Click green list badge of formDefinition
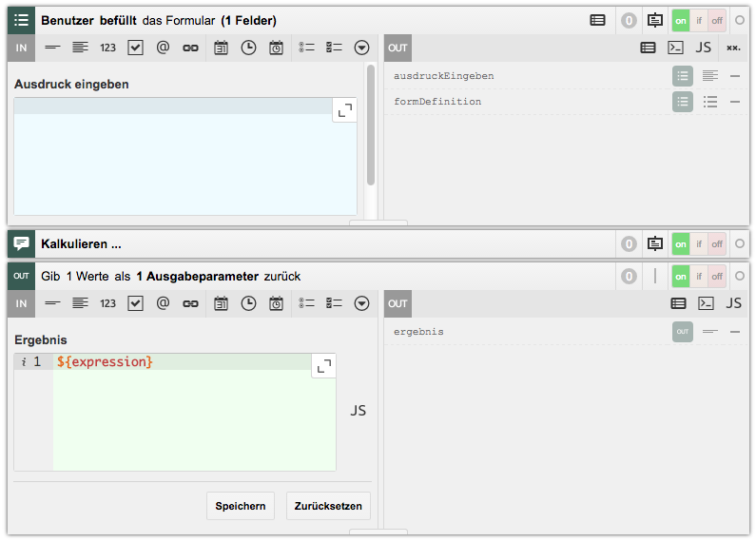The image size is (756, 542). (x=683, y=102)
